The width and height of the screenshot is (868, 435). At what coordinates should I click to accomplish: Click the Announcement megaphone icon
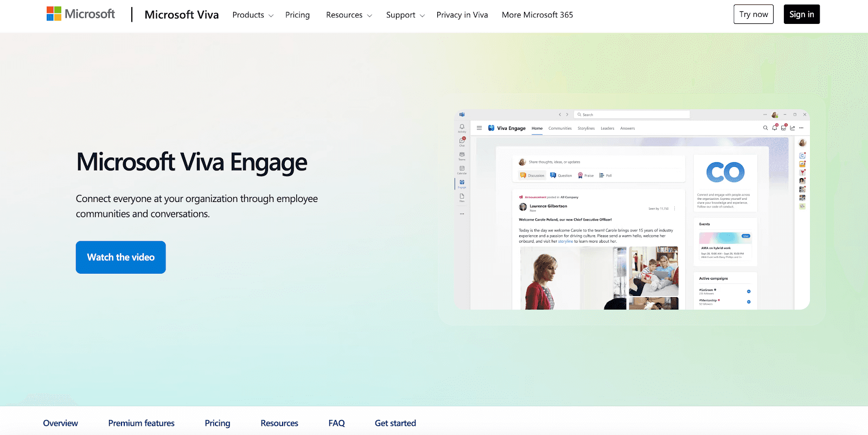(521, 197)
